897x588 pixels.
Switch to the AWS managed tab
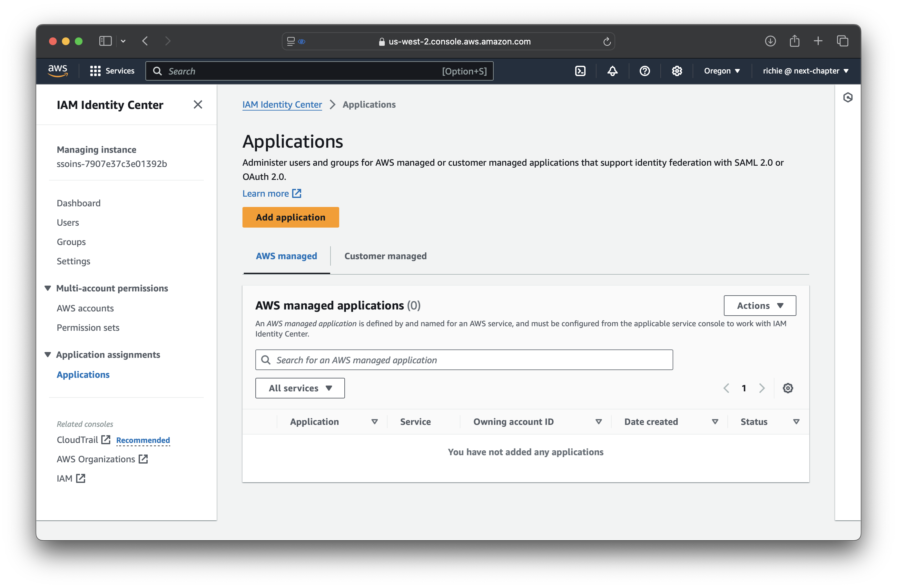(286, 256)
